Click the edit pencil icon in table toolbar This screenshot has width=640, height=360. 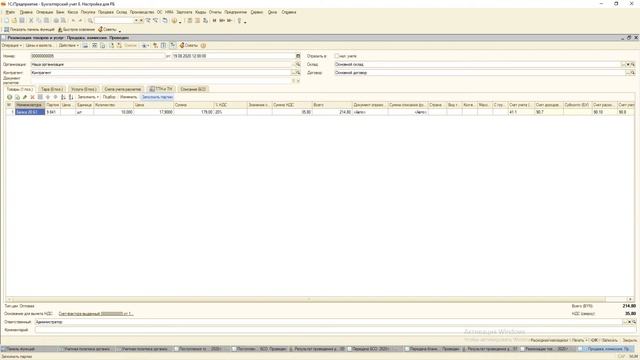click(25, 97)
